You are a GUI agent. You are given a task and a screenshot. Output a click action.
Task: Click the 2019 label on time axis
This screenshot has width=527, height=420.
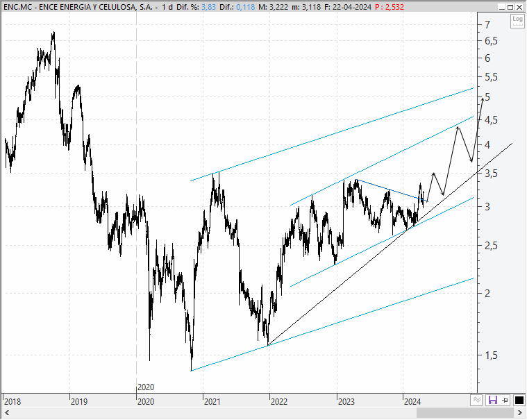click(x=79, y=401)
